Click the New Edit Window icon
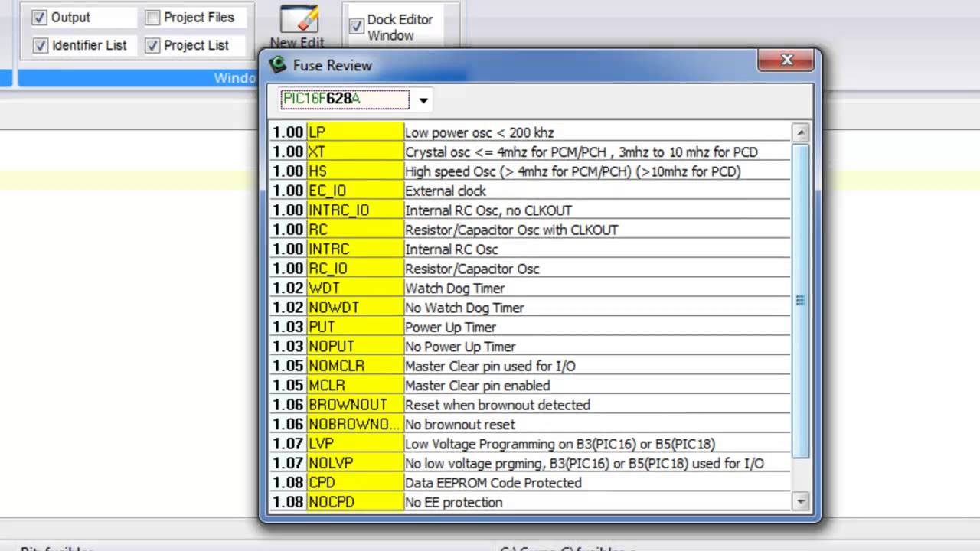The height and width of the screenshot is (551, 980). click(299, 19)
